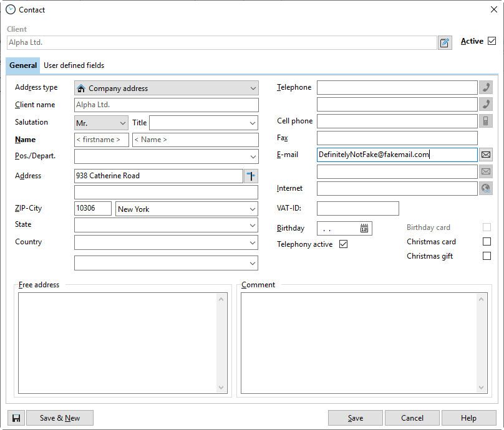
Task: Click the dial icon next to first Telephone field
Action: click(486, 88)
